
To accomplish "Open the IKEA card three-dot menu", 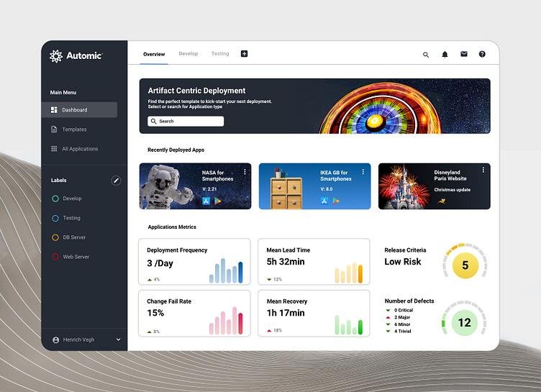I will (x=363, y=172).
